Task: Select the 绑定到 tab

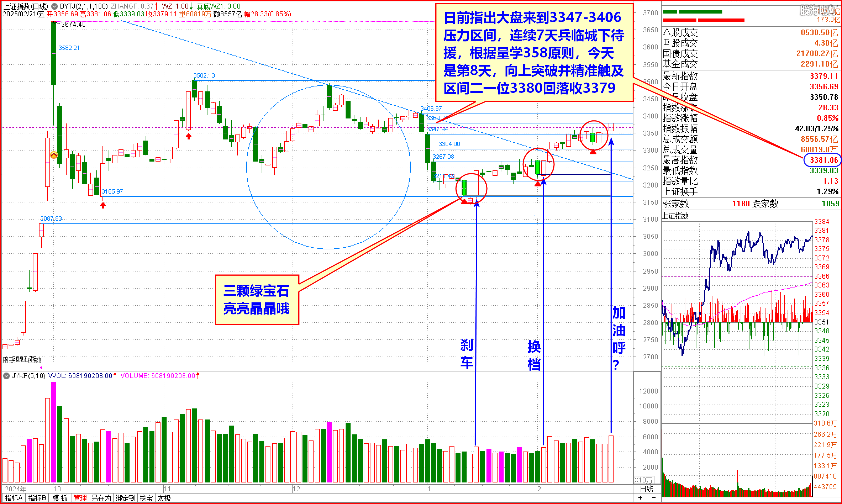Action: (x=125, y=498)
